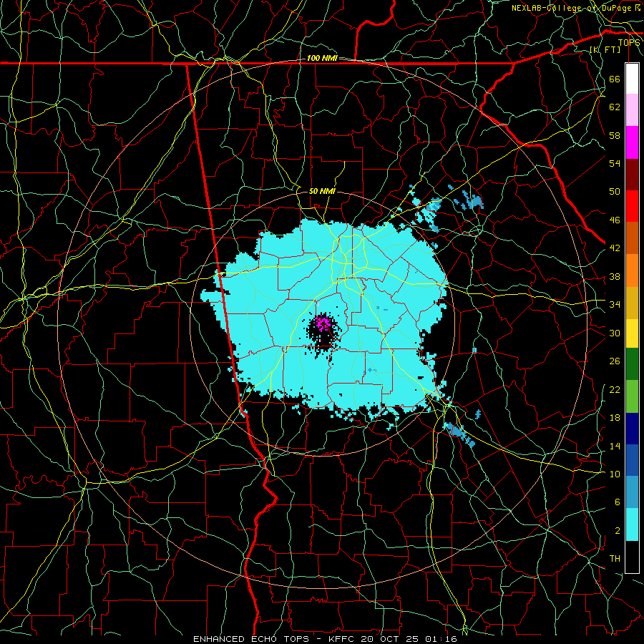Click the legend value 34
644x644 pixels.
pos(615,305)
